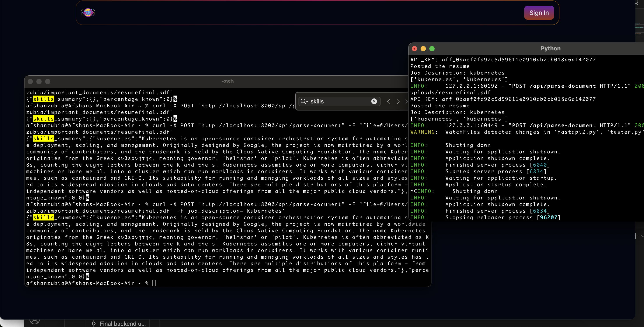Image resolution: width=644 pixels, height=327 pixels.
Task: Zoom the -zsh terminal window
Action: tap(48, 82)
